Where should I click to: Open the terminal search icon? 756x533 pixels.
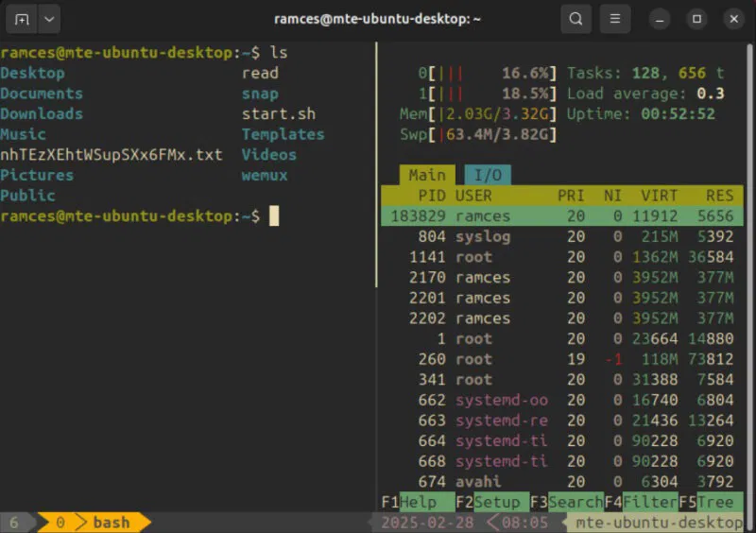pyautogui.click(x=576, y=18)
